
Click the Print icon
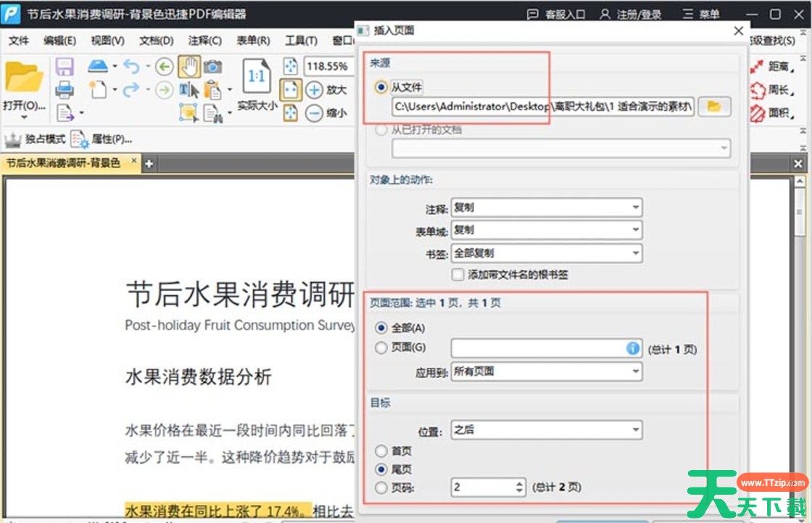click(x=65, y=90)
